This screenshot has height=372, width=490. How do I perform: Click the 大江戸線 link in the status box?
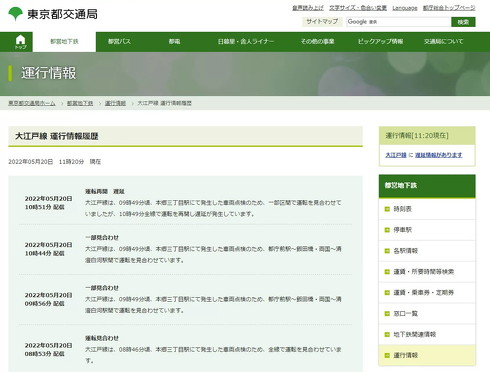coord(396,155)
